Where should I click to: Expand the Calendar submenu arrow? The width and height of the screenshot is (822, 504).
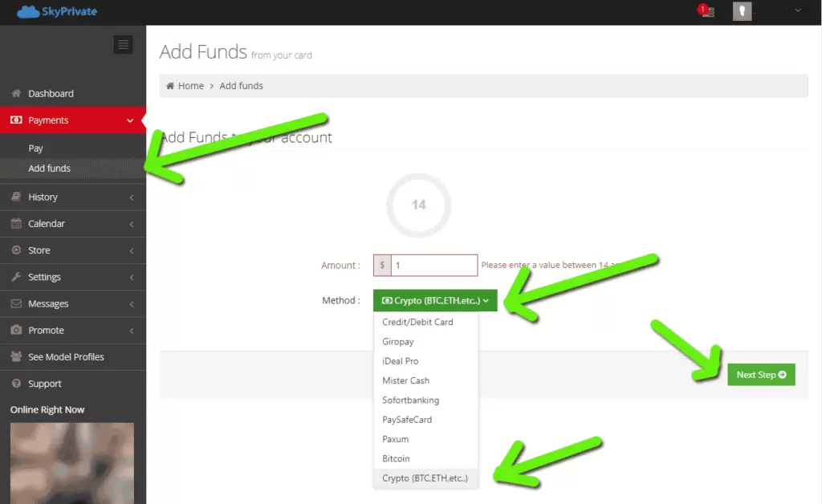(x=132, y=224)
